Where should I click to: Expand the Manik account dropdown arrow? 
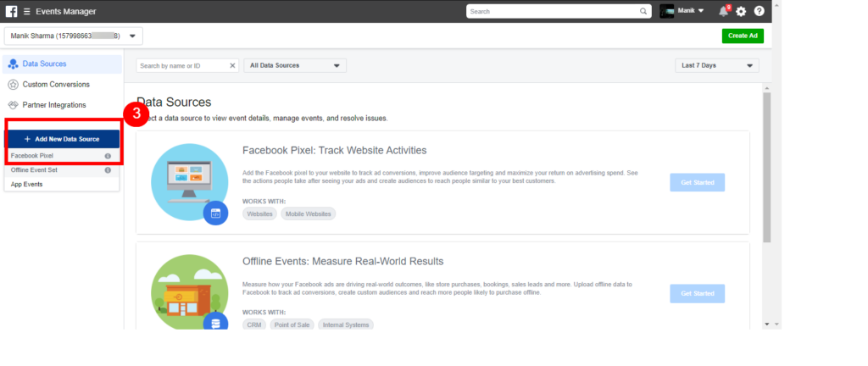click(x=701, y=11)
